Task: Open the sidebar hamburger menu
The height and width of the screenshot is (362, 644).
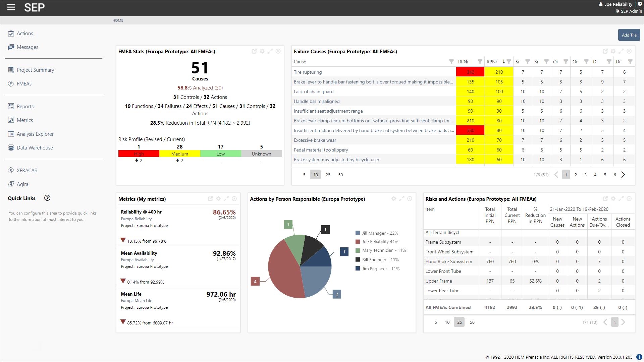Action: [x=11, y=7]
